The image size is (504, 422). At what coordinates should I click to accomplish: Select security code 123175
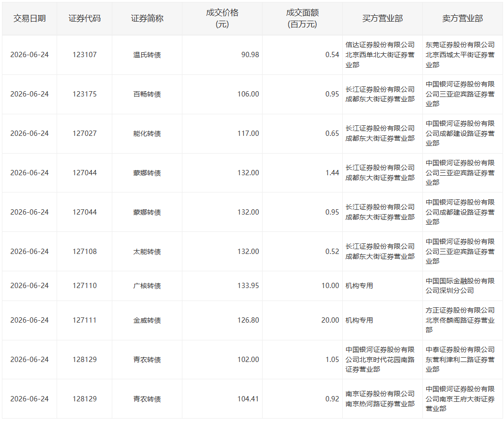coord(84,94)
